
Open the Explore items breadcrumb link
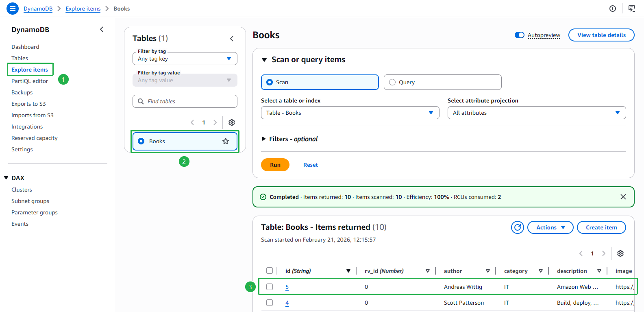click(x=83, y=9)
